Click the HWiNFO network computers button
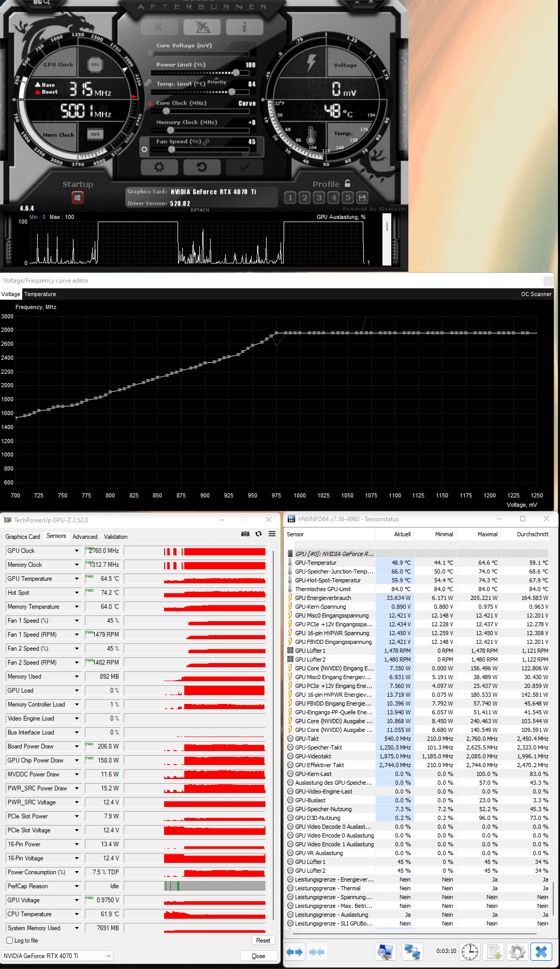 [x=412, y=951]
